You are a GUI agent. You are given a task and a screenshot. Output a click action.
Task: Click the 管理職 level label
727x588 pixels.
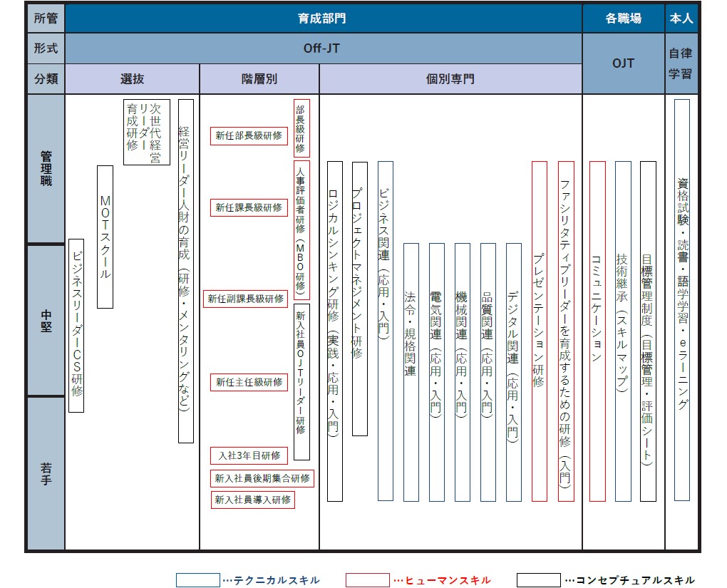coord(46,168)
